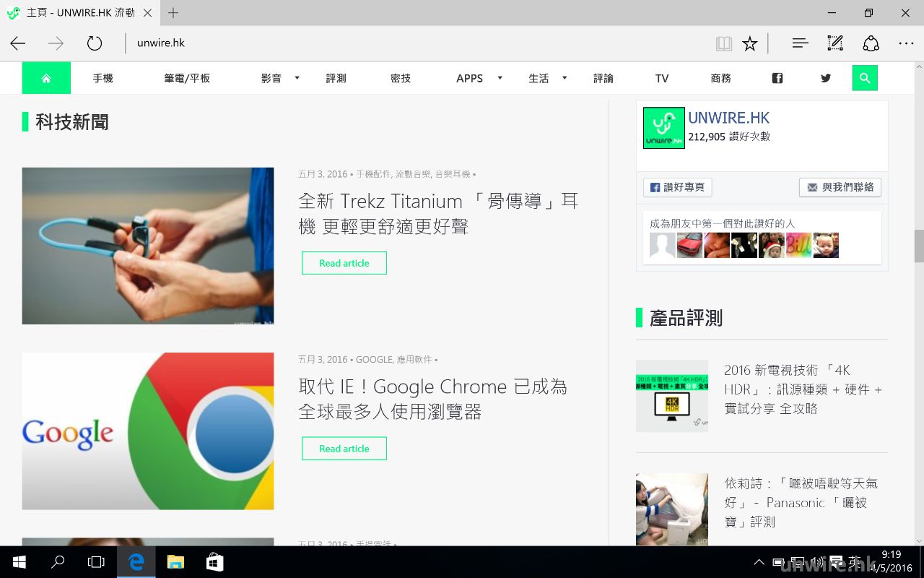
Task: Make a Web Note with pen icon
Action: tap(835, 43)
